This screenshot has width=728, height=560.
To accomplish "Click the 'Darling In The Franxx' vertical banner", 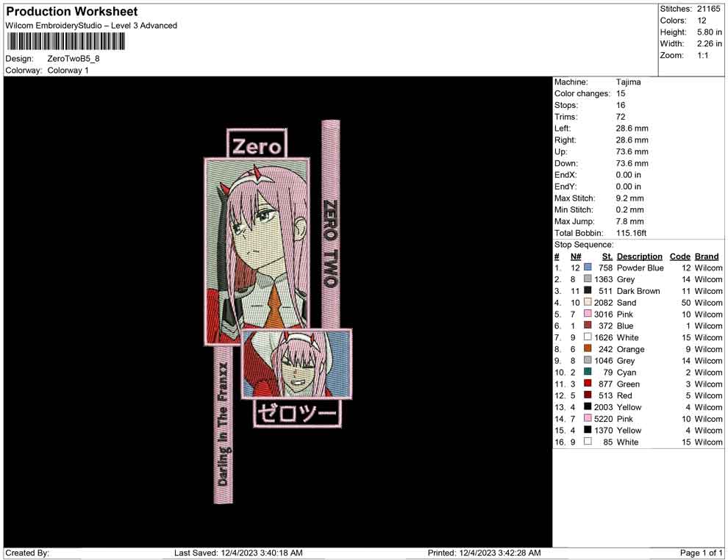I will [x=224, y=425].
